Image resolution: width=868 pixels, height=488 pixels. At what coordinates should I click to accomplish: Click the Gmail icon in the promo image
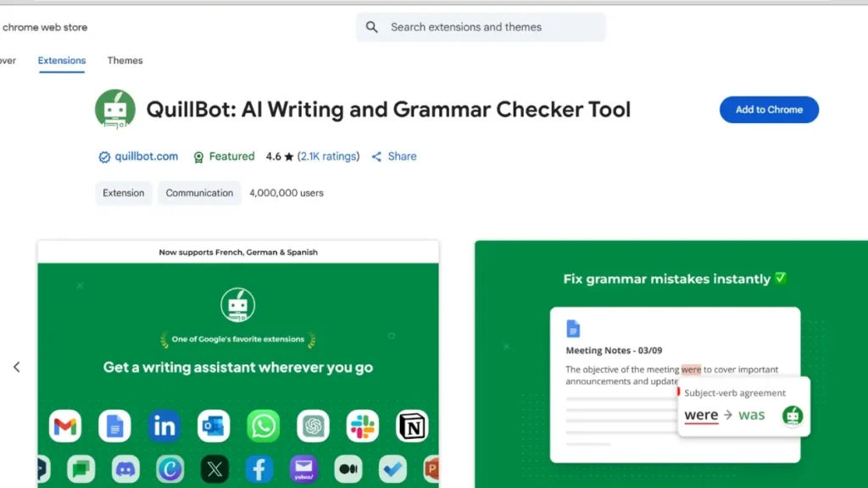pyautogui.click(x=64, y=426)
